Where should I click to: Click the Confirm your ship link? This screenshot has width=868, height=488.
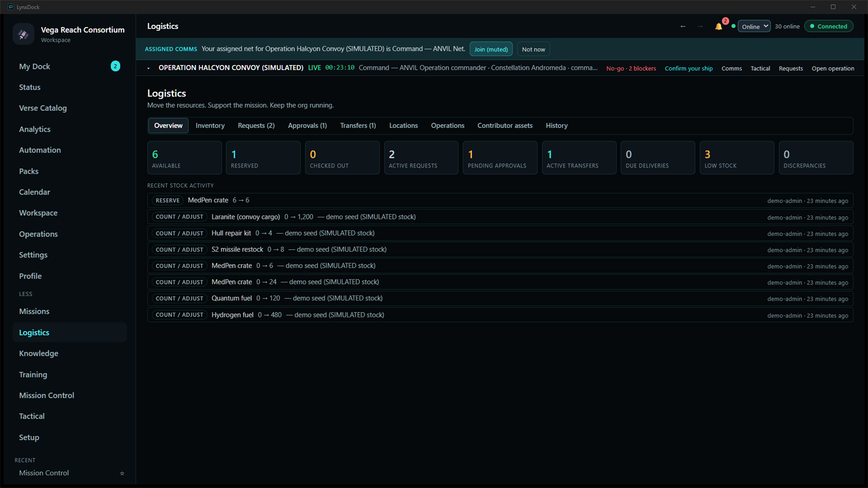click(x=688, y=68)
